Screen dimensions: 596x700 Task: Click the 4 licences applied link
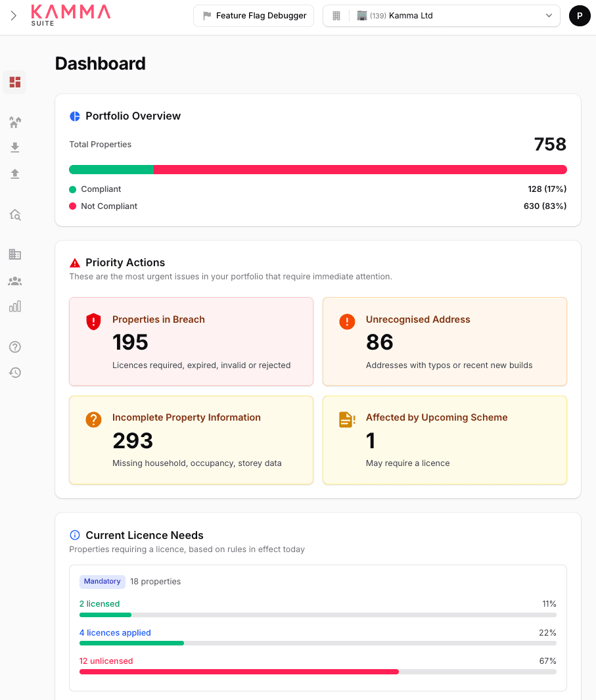click(x=115, y=632)
